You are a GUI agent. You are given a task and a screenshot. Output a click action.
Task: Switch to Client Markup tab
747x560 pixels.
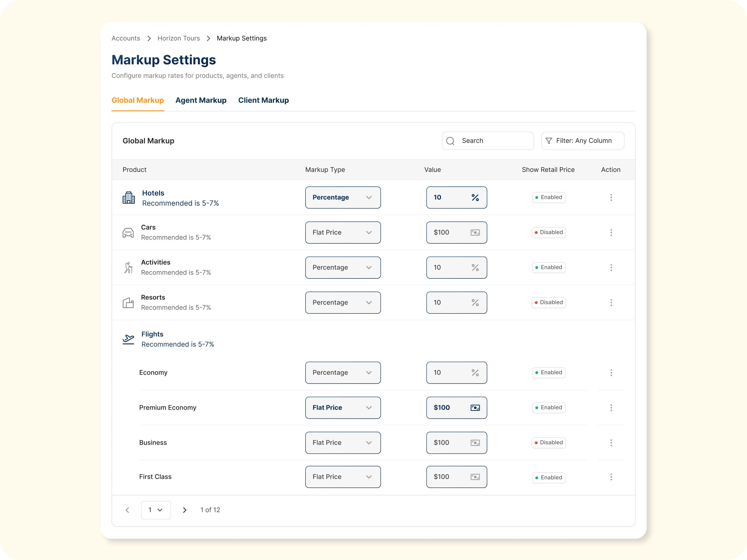pos(263,100)
